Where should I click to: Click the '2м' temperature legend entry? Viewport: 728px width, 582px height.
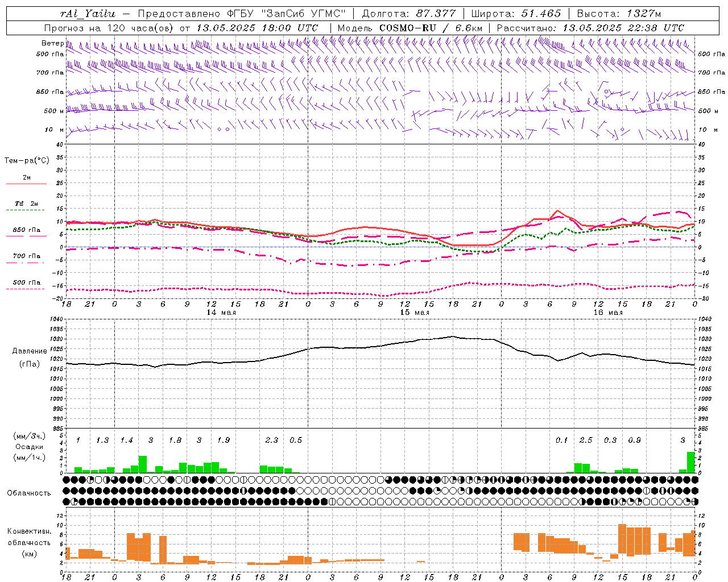tap(27, 178)
